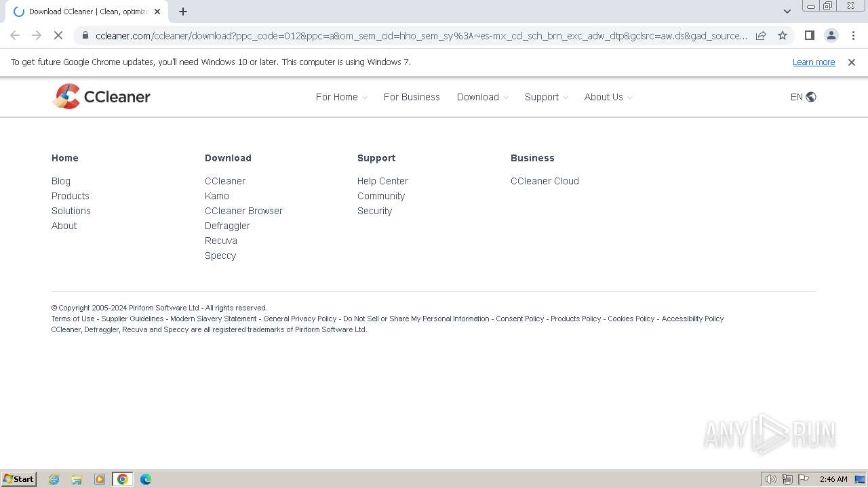Open Cookies Policy link
This screenshot has width=868, height=488.
pyautogui.click(x=631, y=319)
